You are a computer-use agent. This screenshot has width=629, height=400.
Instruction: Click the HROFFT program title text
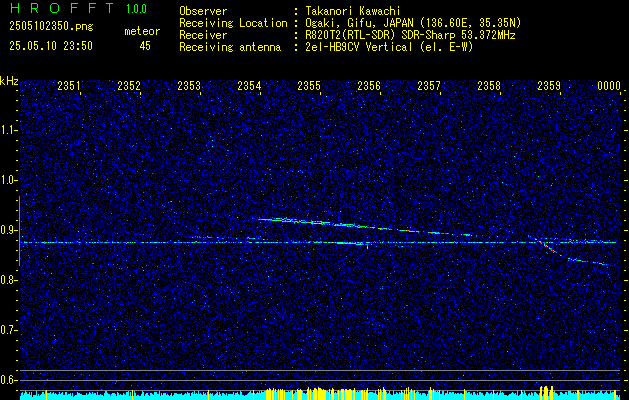(x=62, y=8)
